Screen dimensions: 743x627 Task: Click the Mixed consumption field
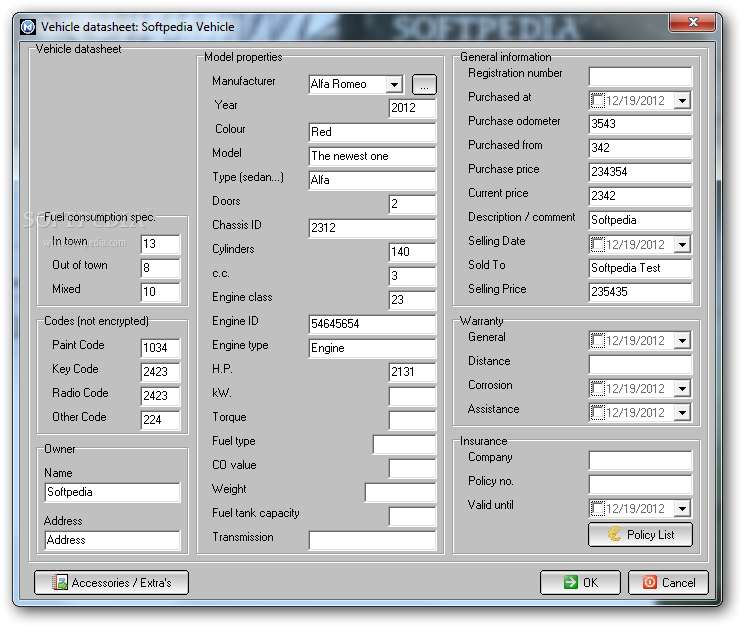160,292
